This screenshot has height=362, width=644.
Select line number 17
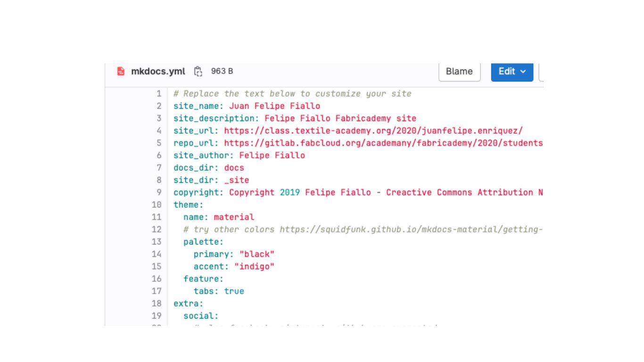tap(157, 291)
